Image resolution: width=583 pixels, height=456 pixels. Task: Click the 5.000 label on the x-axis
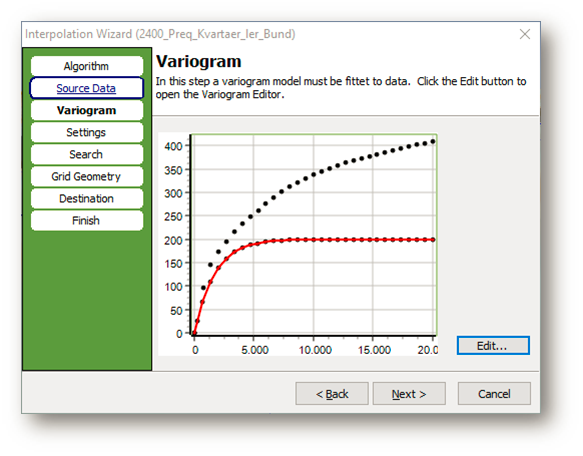tap(255, 350)
